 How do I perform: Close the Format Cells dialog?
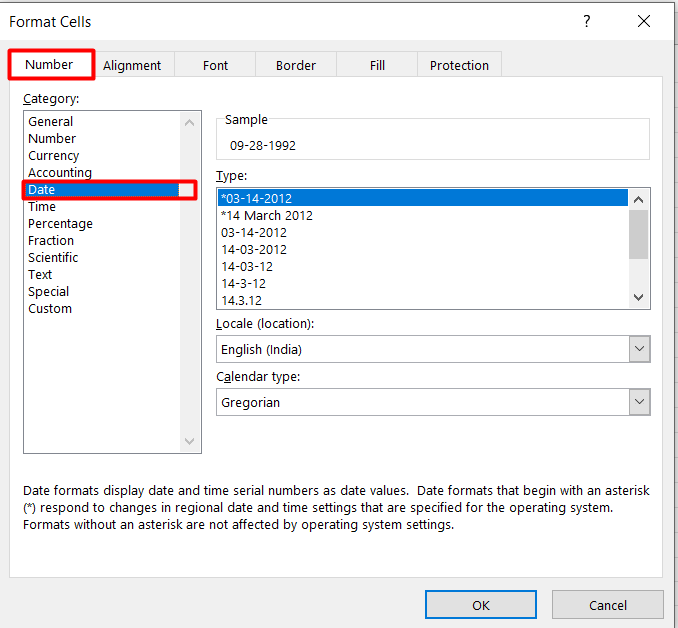point(644,21)
